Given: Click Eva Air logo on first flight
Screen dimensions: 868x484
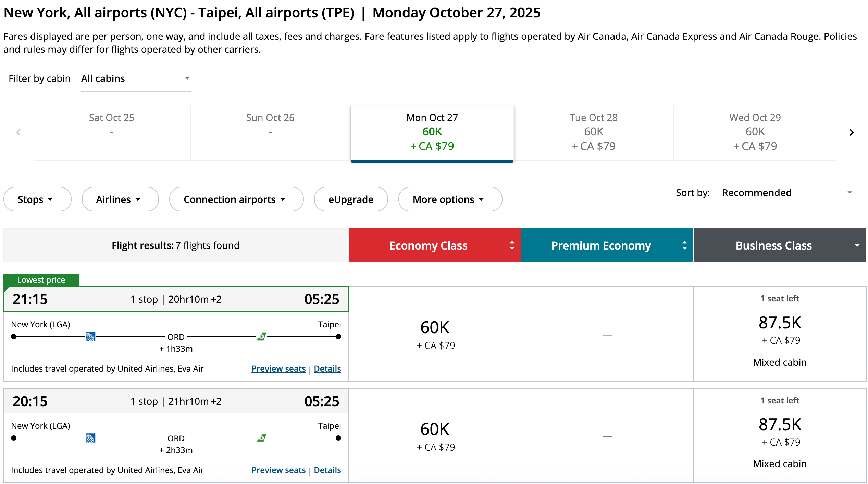Looking at the screenshot, I should point(262,337).
